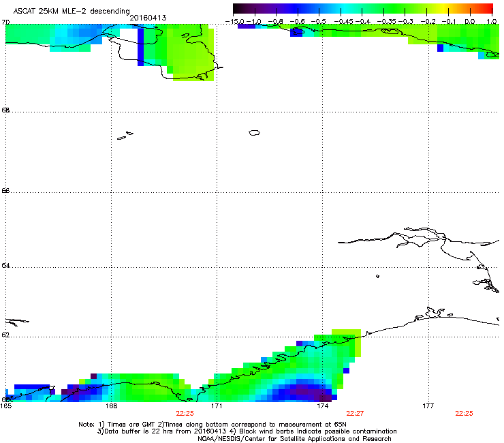The height and width of the screenshot is (443, 504).
Task: Click the latitude label '62'
Action: [x=5, y=335]
